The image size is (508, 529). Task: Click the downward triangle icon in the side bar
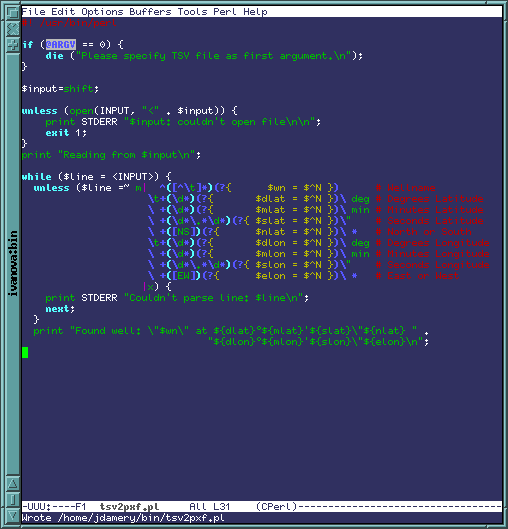[x=13, y=516]
